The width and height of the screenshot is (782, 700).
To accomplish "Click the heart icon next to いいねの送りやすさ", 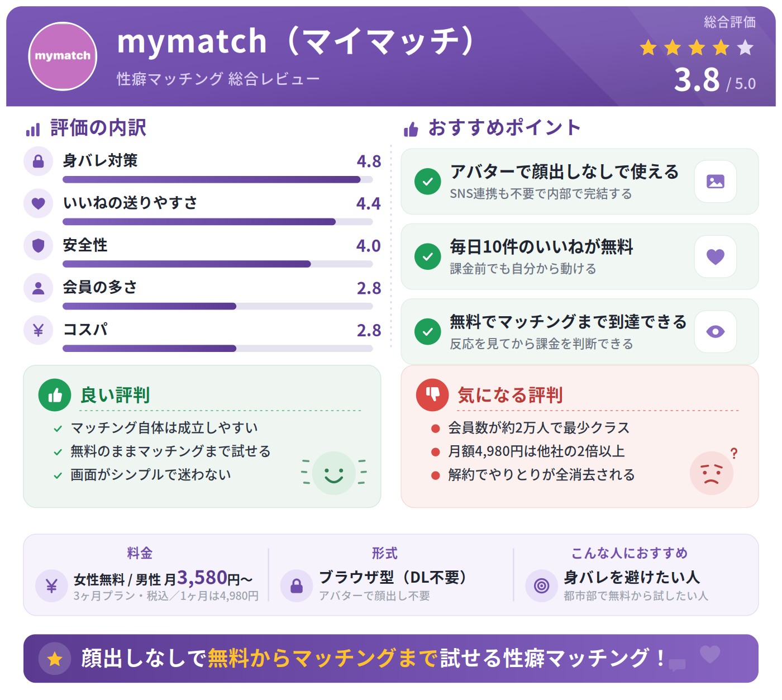I will (38, 203).
